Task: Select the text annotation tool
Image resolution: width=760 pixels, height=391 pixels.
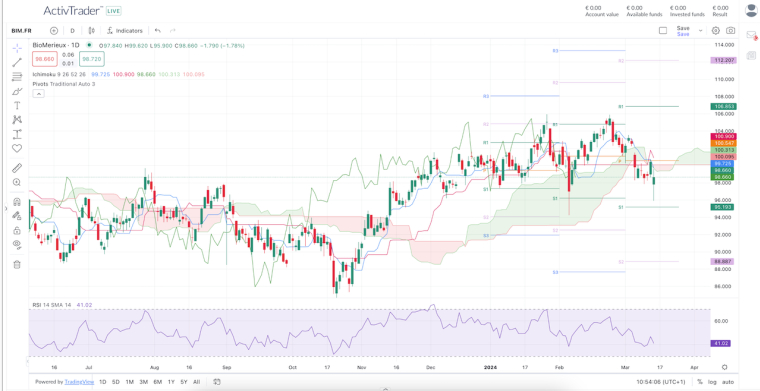Action: pyautogui.click(x=17, y=106)
